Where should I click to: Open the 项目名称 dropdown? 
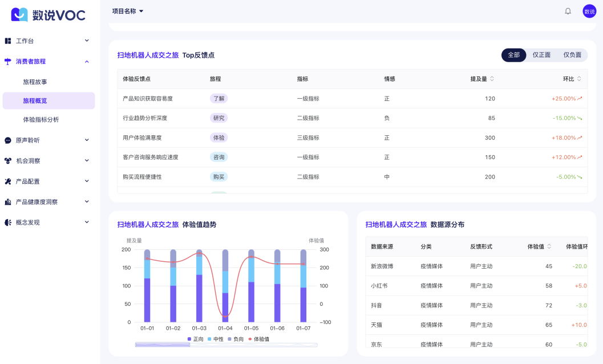[128, 11]
